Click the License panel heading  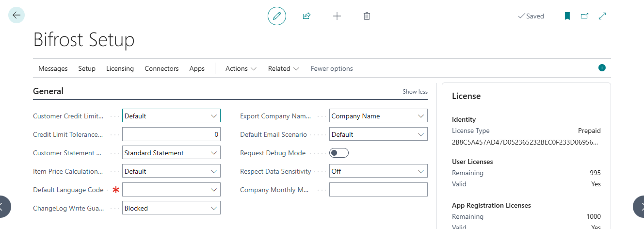point(467,96)
